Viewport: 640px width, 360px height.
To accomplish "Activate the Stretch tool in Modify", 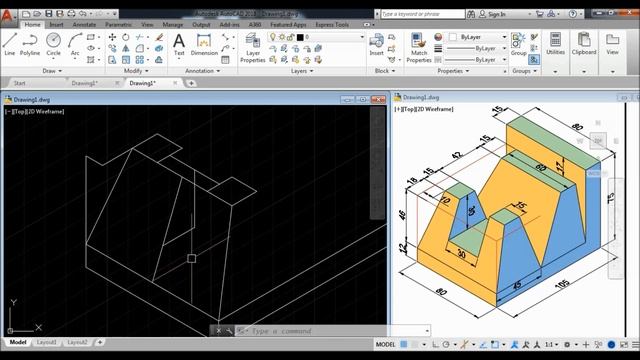I will click(112, 60).
